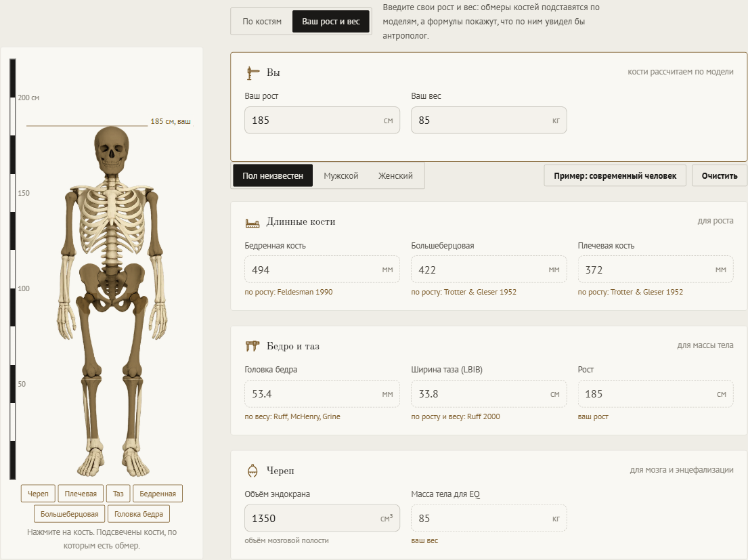Click the Рост field in Бедро и таз
Screen dimensions: 748x560
pyautogui.click(x=655, y=394)
